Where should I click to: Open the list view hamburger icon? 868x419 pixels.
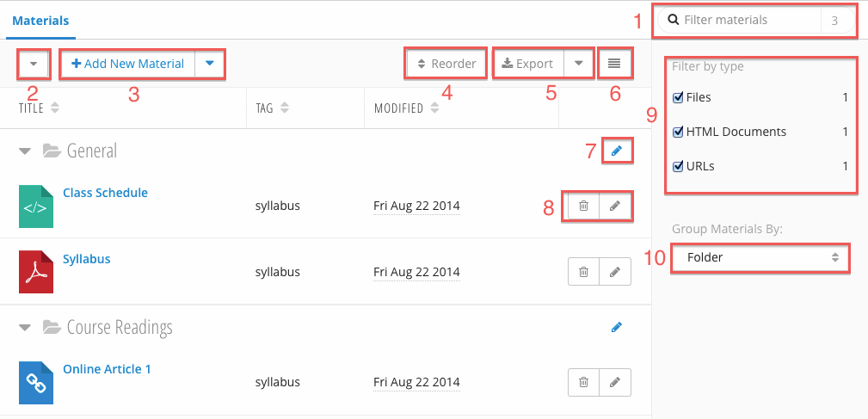pos(614,63)
